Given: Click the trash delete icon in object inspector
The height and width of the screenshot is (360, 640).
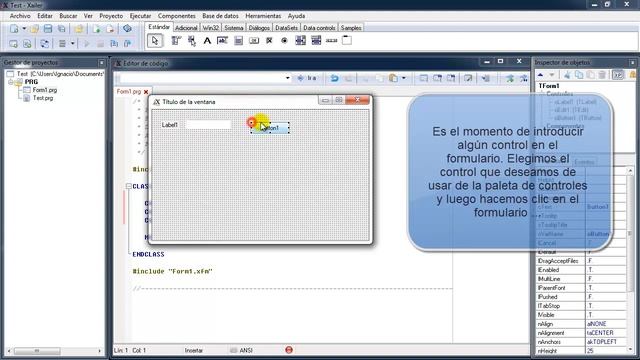Looking at the screenshot, I should pos(602,75).
